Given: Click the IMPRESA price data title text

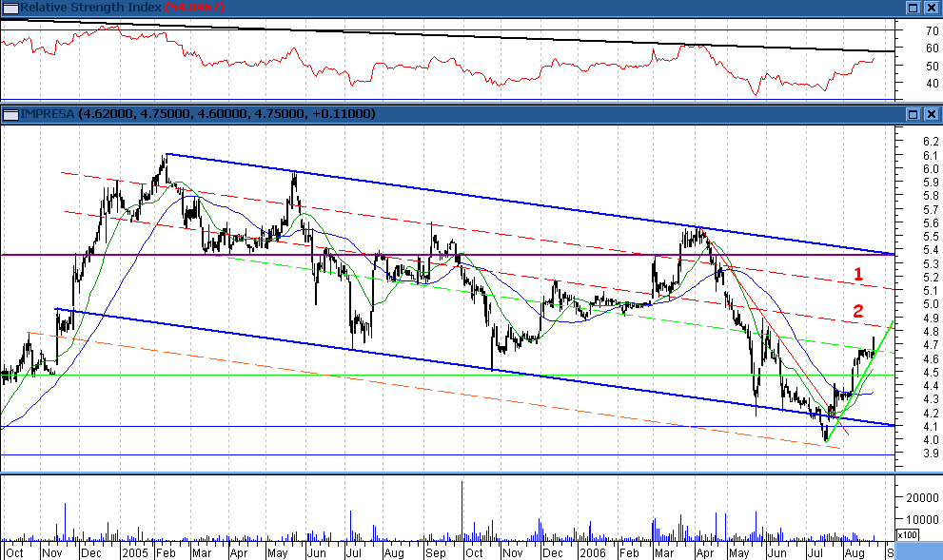Looking at the screenshot, I should coord(198,113).
